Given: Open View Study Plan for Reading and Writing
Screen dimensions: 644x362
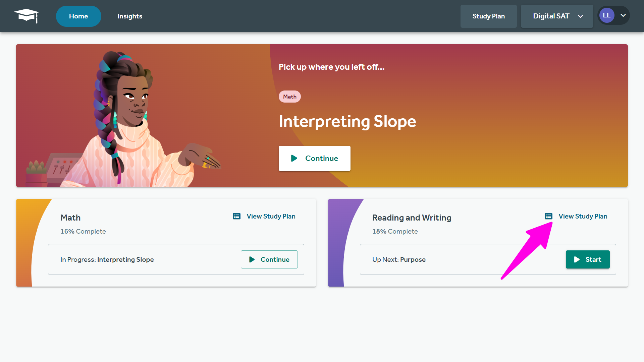Looking at the screenshot, I should tap(583, 217).
